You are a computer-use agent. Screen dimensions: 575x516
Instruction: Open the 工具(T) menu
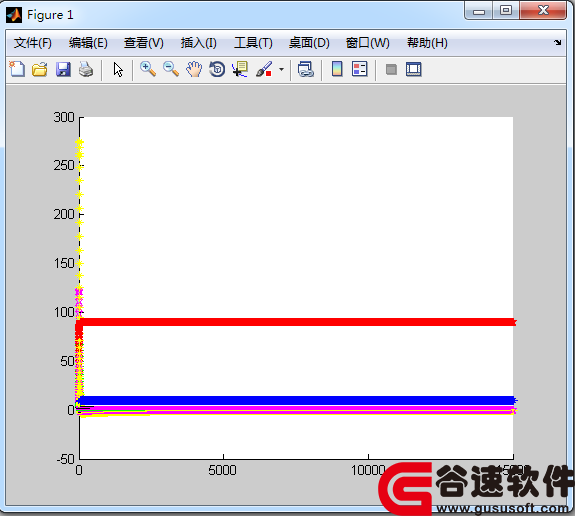click(x=253, y=43)
